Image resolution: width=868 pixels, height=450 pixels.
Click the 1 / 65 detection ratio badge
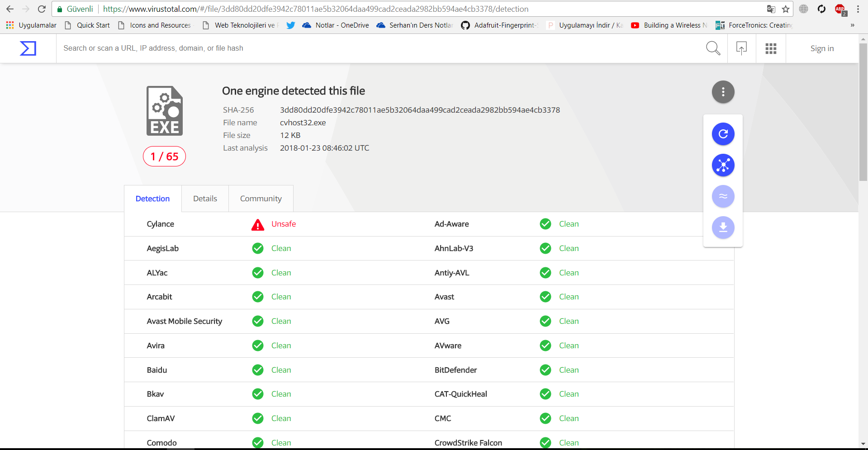click(x=164, y=156)
